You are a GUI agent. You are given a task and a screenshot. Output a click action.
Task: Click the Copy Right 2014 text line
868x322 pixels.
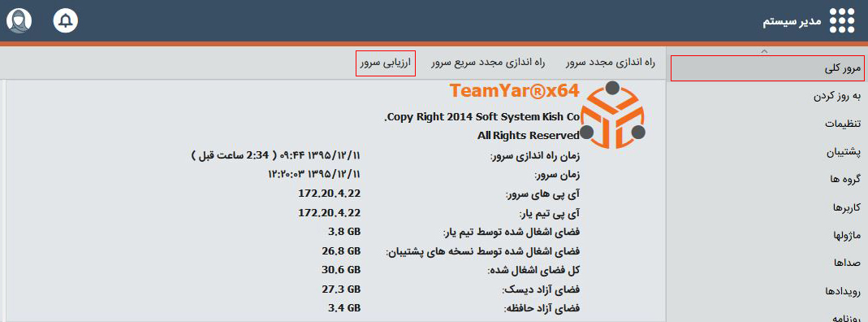click(x=482, y=117)
